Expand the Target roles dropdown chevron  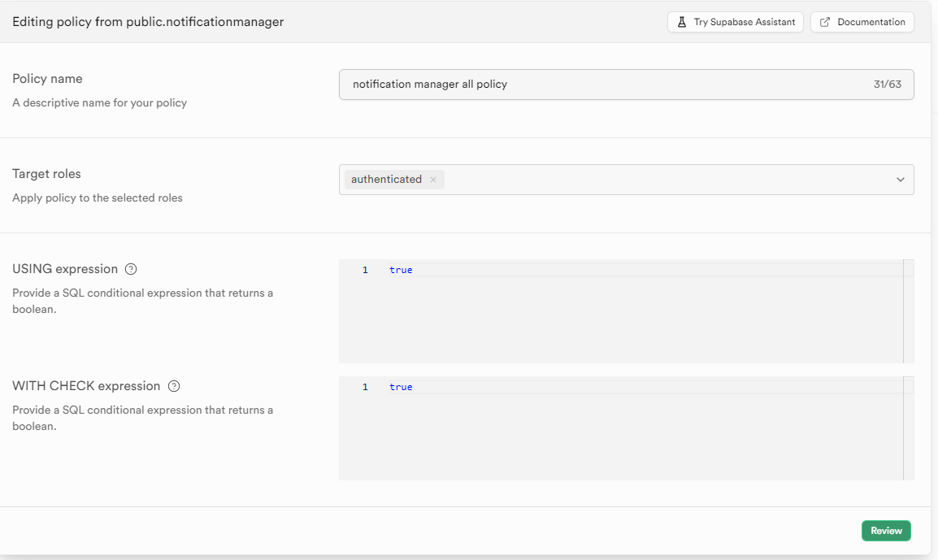point(900,180)
